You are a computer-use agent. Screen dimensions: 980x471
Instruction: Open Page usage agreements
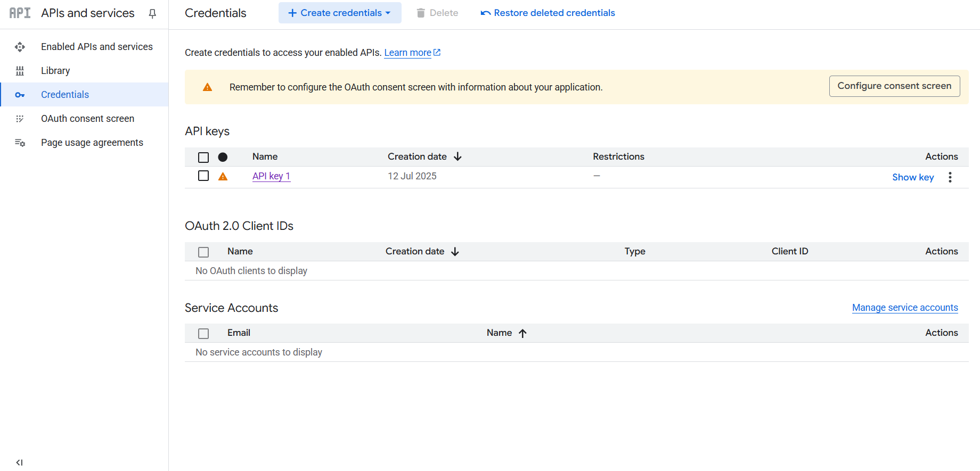(92, 143)
